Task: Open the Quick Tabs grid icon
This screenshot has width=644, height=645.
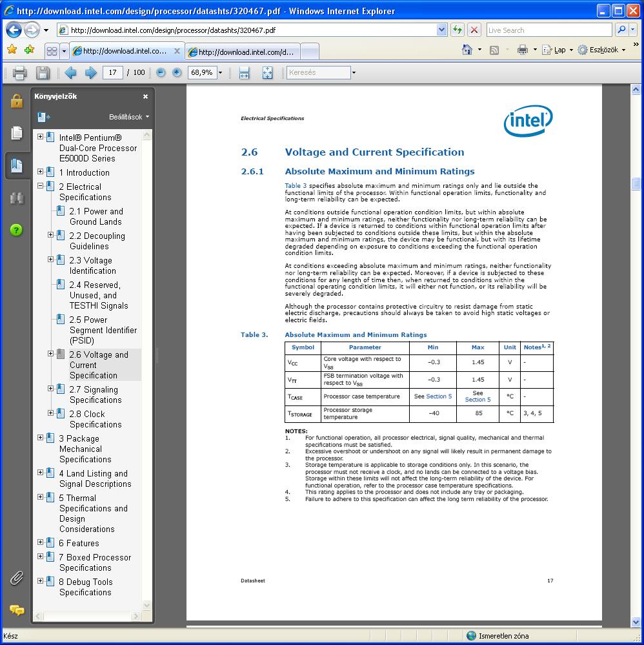Action: click(52, 51)
